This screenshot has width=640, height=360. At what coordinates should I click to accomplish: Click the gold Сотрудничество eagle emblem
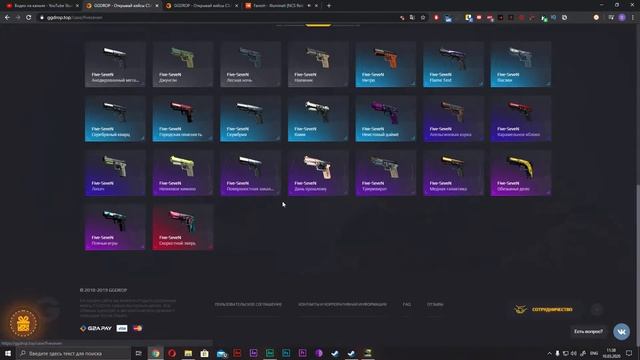point(520,309)
